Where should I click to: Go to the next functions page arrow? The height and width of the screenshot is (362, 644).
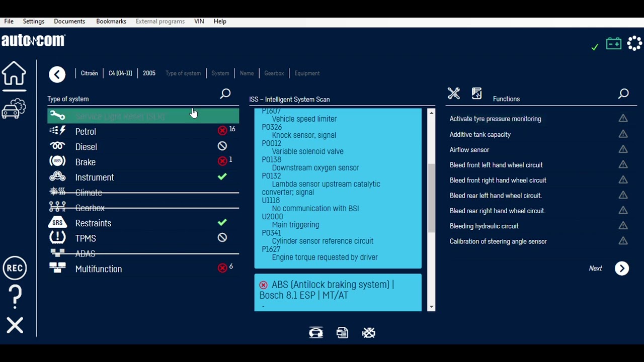coord(622,268)
